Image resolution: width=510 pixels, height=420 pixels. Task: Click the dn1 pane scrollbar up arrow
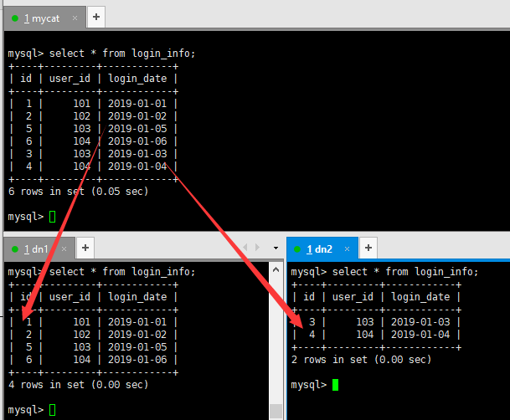(x=276, y=267)
